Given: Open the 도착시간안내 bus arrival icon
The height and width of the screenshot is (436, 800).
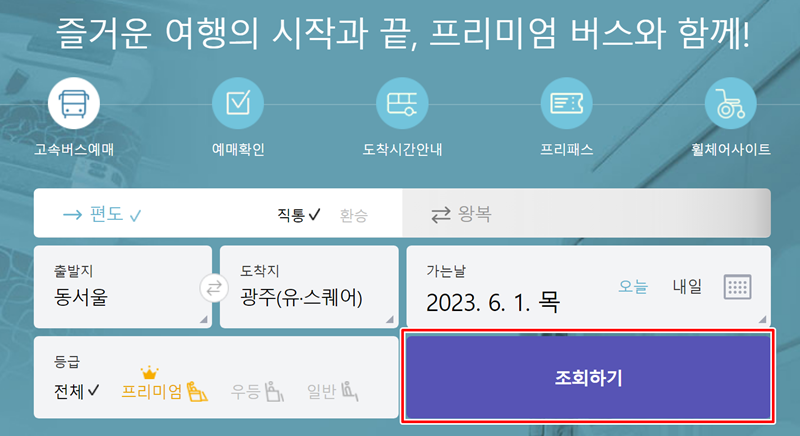Looking at the screenshot, I should [402, 103].
